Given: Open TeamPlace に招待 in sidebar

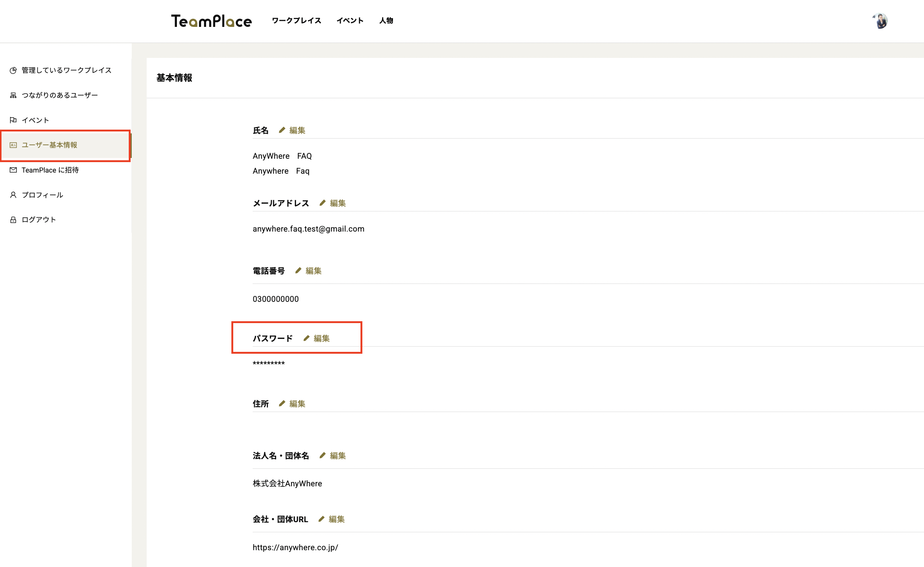Looking at the screenshot, I should pos(50,170).
